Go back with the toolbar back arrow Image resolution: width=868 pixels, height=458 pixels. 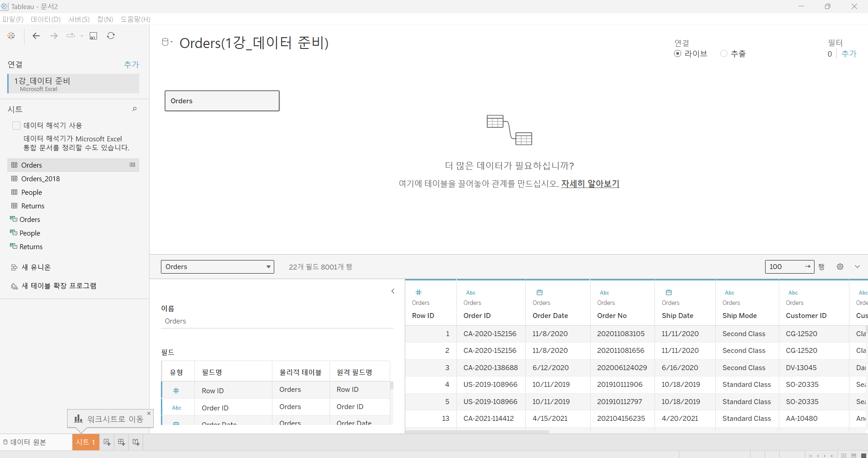tap(36, 36)
